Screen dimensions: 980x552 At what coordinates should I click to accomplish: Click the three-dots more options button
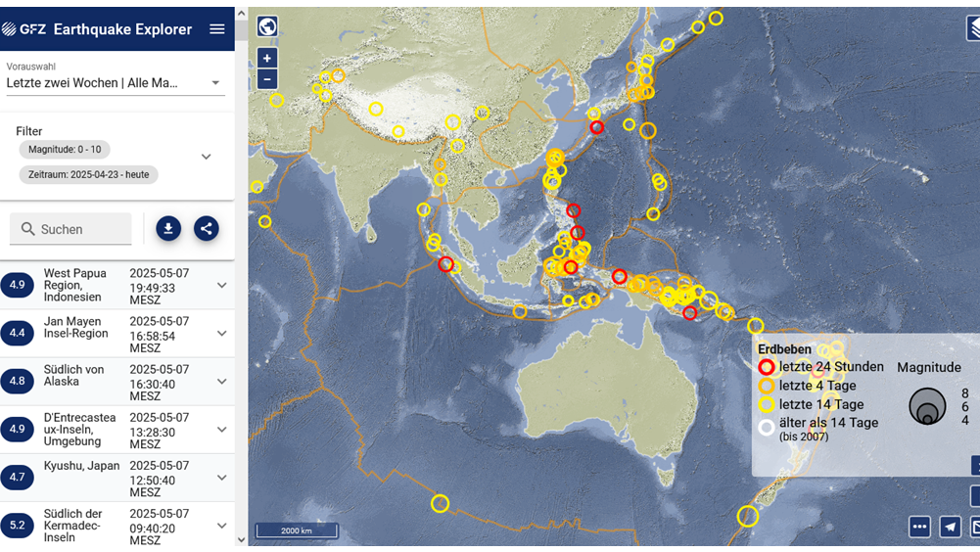[919, 527]
